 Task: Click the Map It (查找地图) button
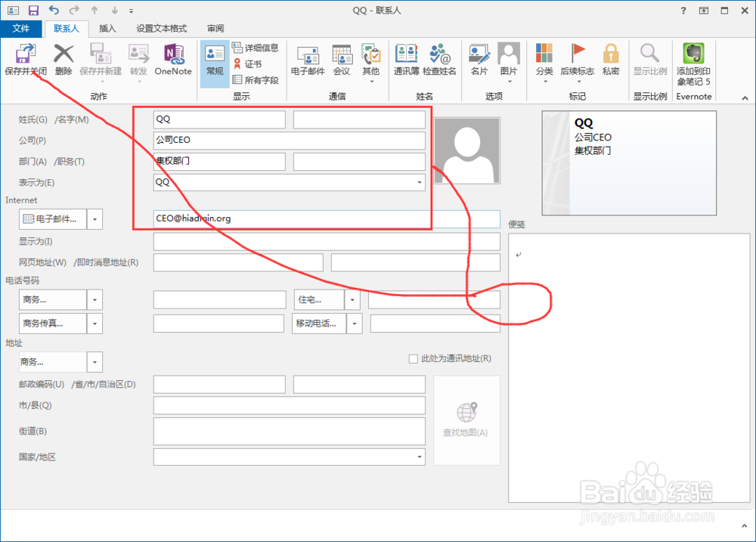coord(466,420)
